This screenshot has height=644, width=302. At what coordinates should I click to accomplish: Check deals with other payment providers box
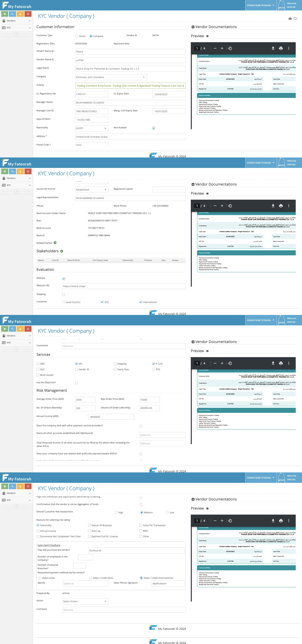141,426
